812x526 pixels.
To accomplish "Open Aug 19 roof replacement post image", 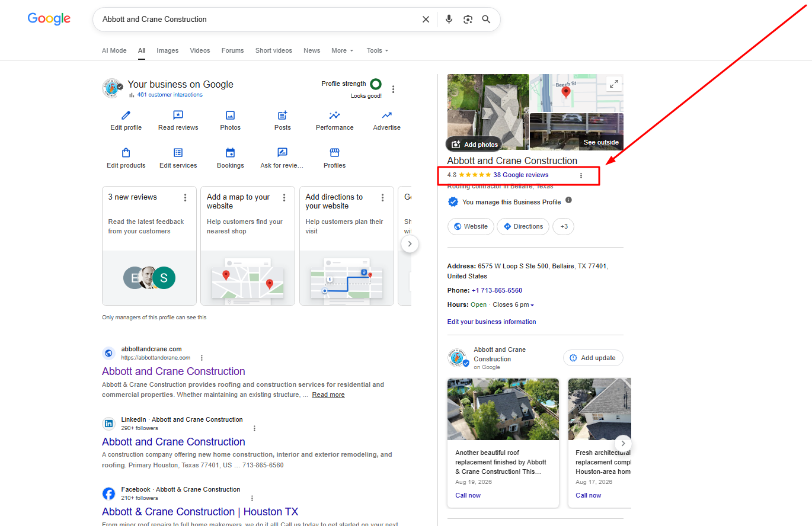I will [x=503, y=409].
